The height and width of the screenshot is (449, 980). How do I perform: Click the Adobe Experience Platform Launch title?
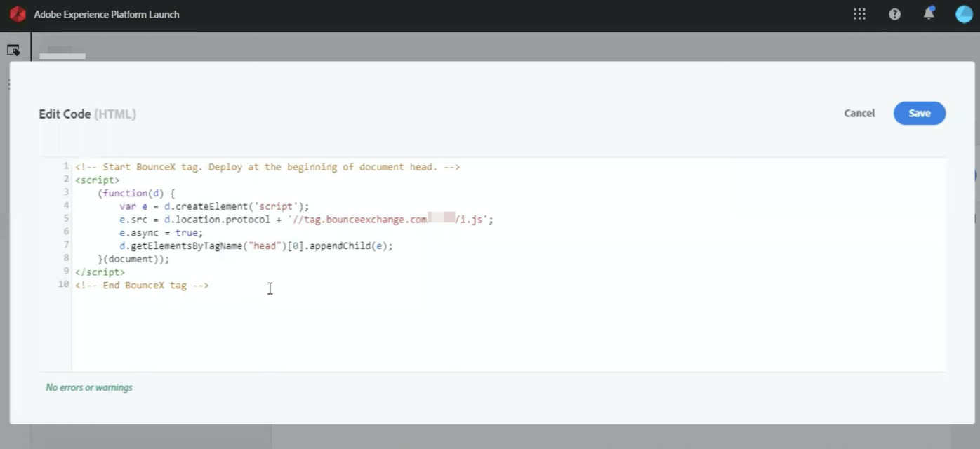coord(107,14)
